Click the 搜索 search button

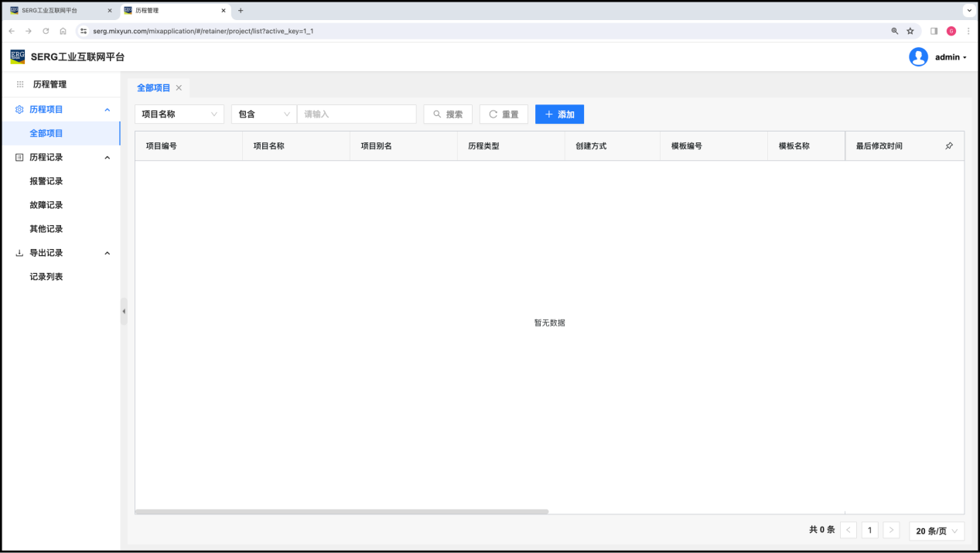[448, 114]
